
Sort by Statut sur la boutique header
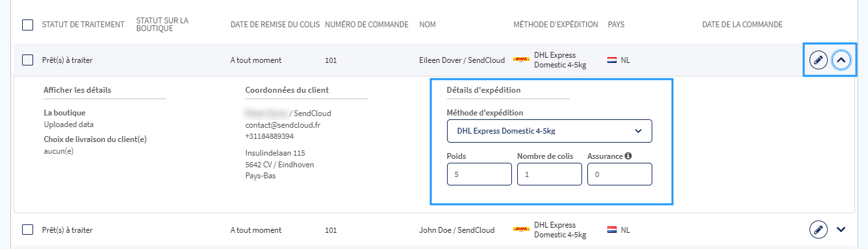click(162, 25)
